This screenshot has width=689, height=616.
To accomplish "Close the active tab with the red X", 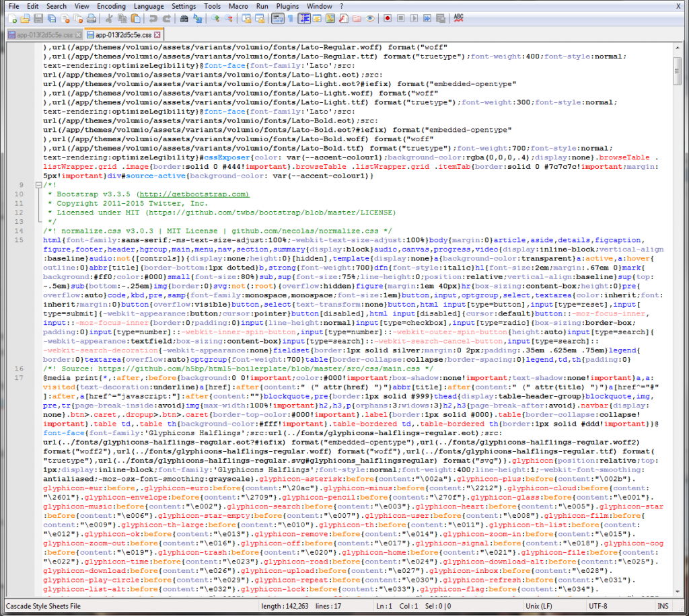I will (157, 35).
